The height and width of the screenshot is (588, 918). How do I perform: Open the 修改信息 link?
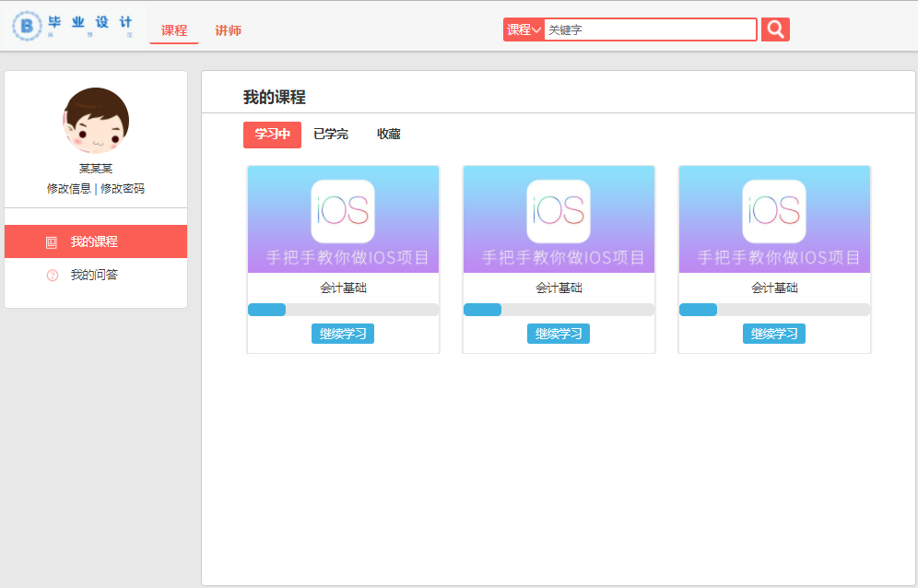pyautogui.click(x=69, y=189)
